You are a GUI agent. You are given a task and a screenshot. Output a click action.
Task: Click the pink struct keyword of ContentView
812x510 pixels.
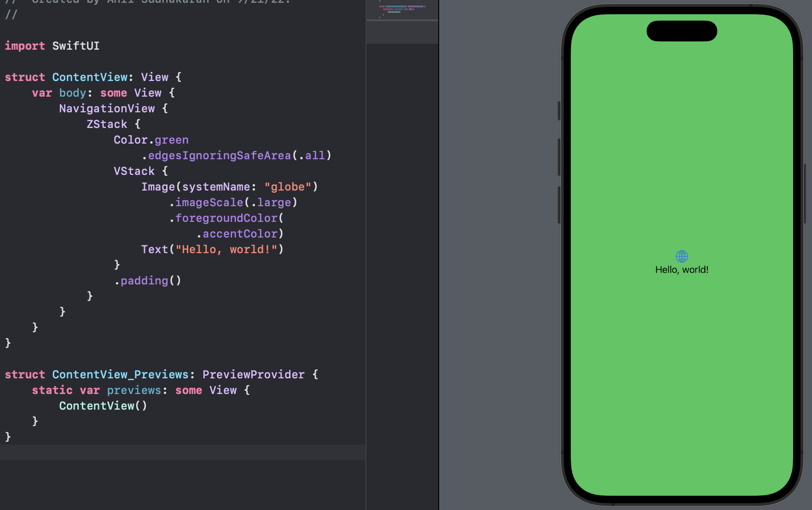[25, 77]
